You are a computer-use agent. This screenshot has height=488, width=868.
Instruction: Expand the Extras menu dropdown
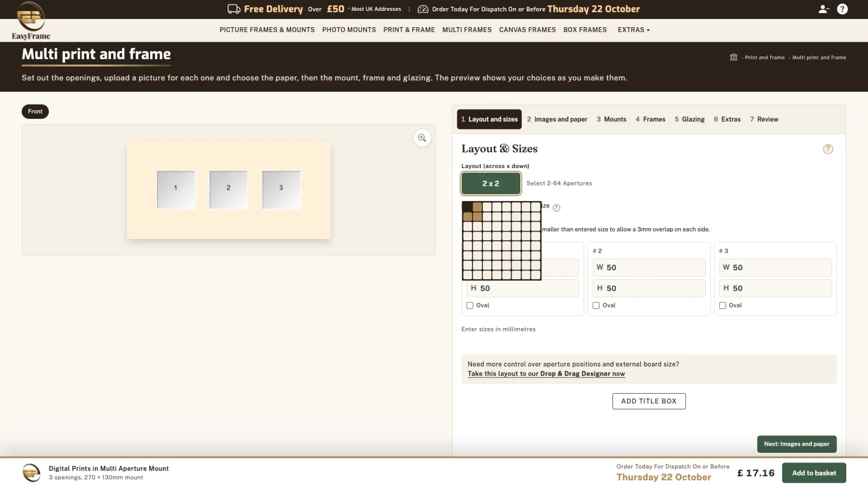click(x=634, y=30)
